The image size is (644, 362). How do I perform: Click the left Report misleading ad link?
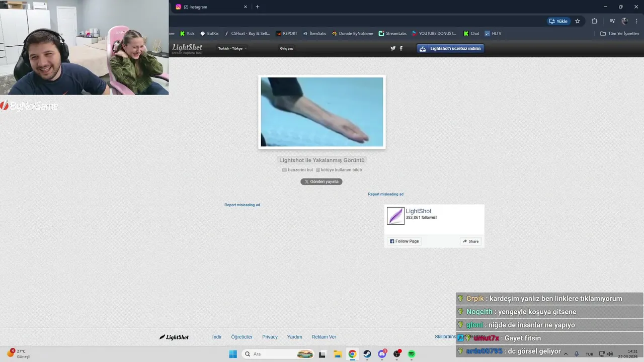(x=242, y=205)
